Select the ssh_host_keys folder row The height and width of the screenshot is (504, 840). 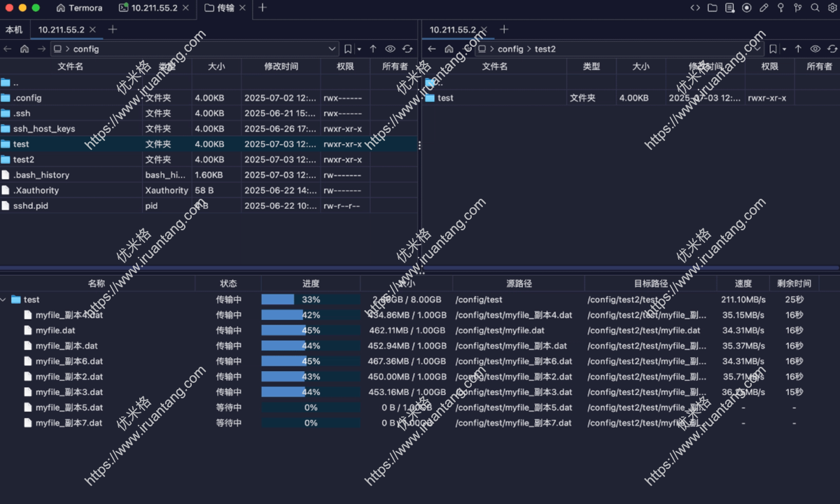pyautogui.click(x=44, y=129)
